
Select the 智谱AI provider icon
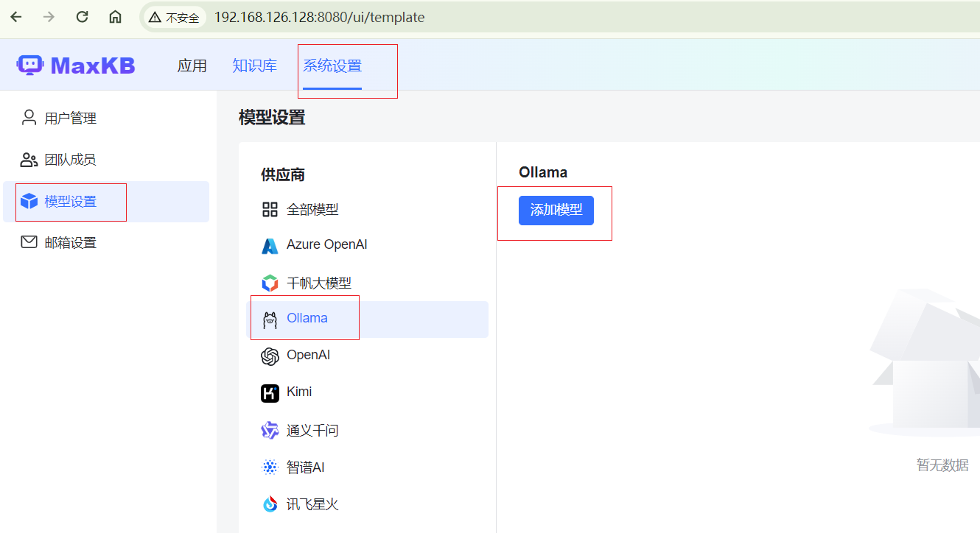[270, 467]
